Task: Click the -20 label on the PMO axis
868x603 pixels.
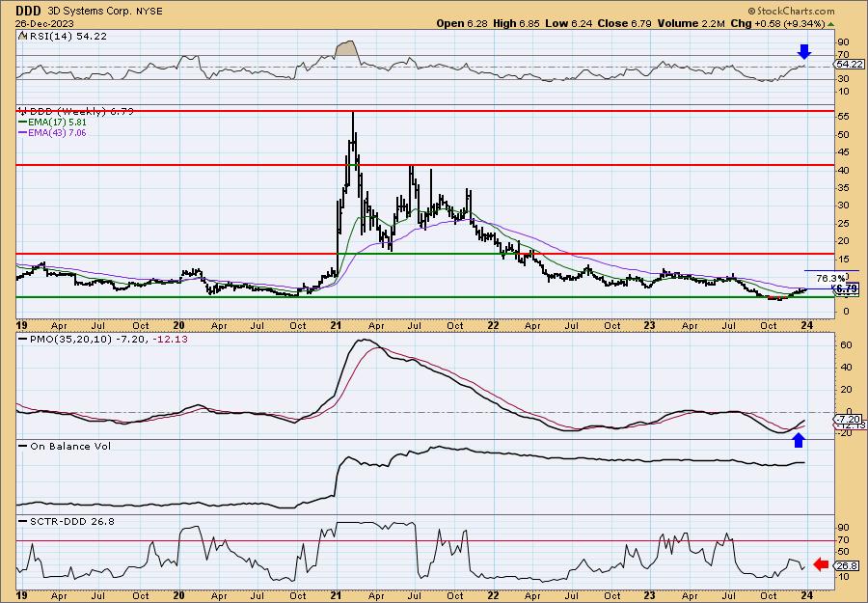Action: click(x=845, y=433)
